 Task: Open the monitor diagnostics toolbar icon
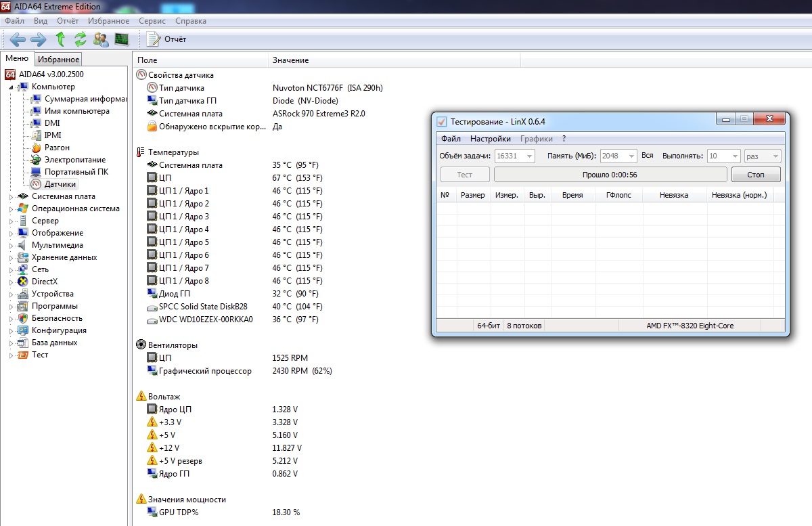122,39
